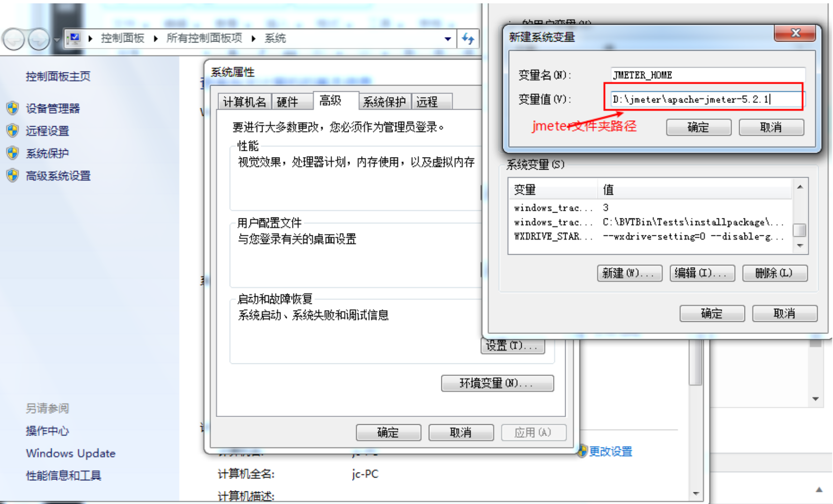The image size is (833, 504).
Task: Open the address bar history dropdown
Action: (x=448, y=39)
